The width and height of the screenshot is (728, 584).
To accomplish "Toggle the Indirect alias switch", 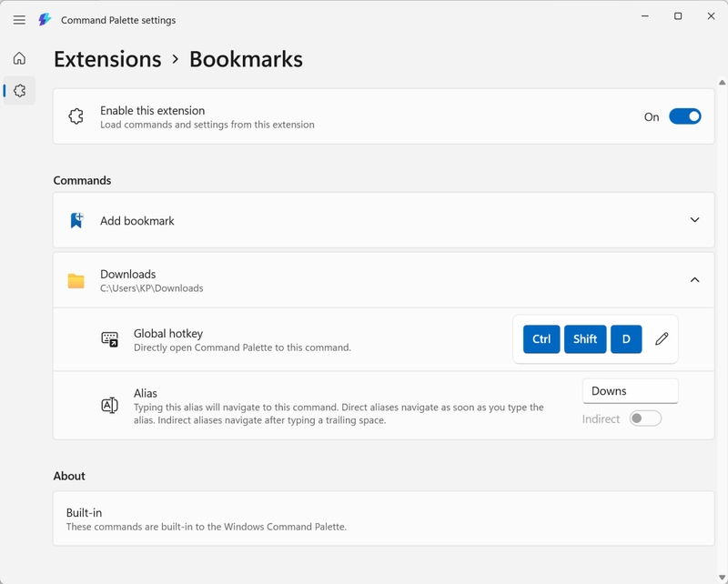I will (x=645, y=418).
